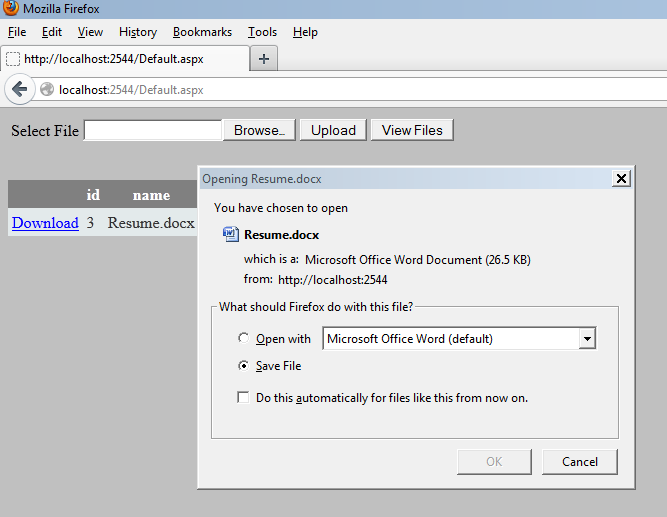Click the 'http://localhost:2544' source text
Image resolution: width=667 pixels, height=517 pixels.
click(x=332, y=280)
